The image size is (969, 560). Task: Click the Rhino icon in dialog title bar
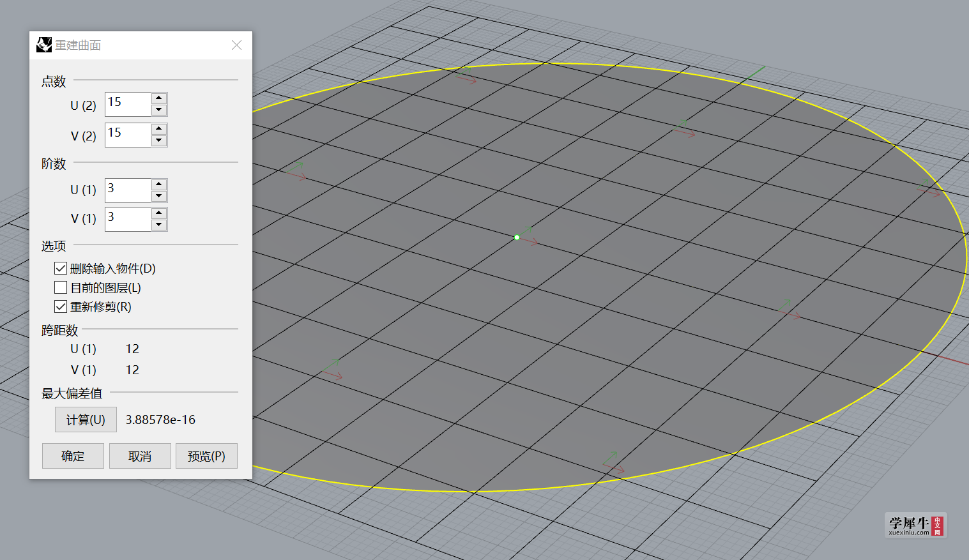tap(44, 45)
